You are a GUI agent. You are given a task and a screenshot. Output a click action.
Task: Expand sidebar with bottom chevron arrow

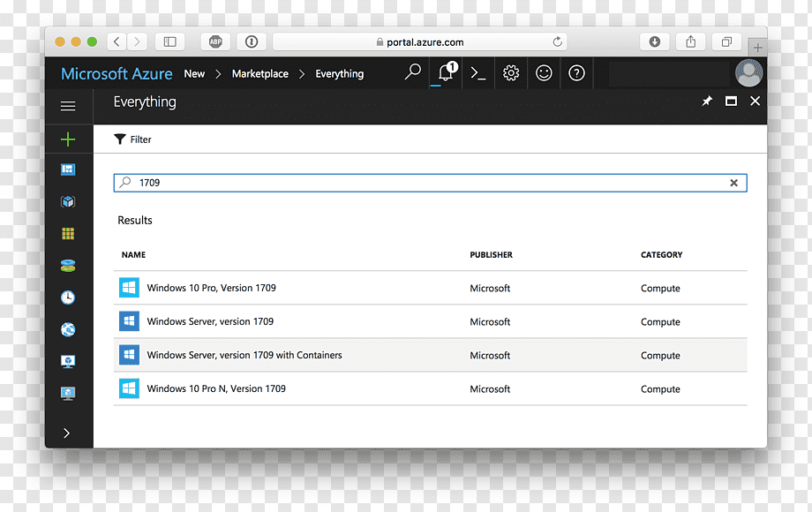pyautogui.click(x=67, y=433)
